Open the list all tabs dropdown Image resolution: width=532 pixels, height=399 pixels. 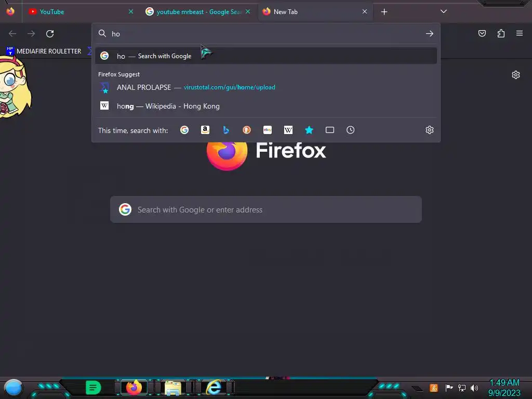pyautogui.click(x=444, y=11)
